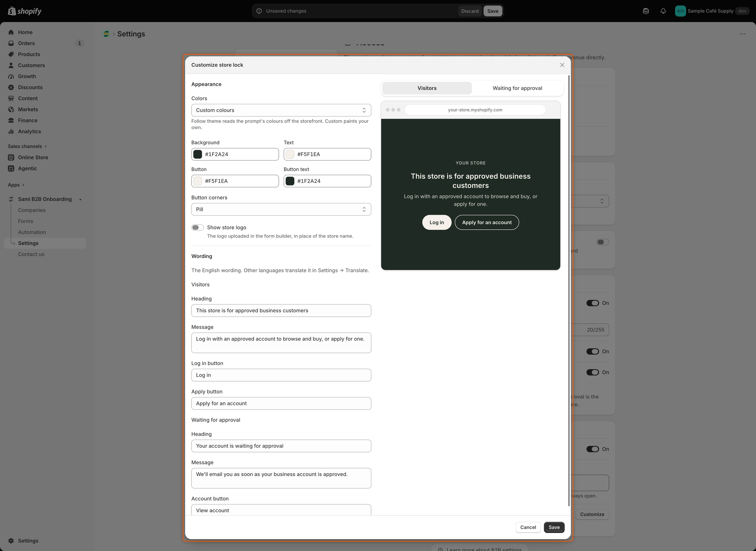Open the Colors dropdown set to Custom colours
The image size is (756, 551).
[281, 110]
